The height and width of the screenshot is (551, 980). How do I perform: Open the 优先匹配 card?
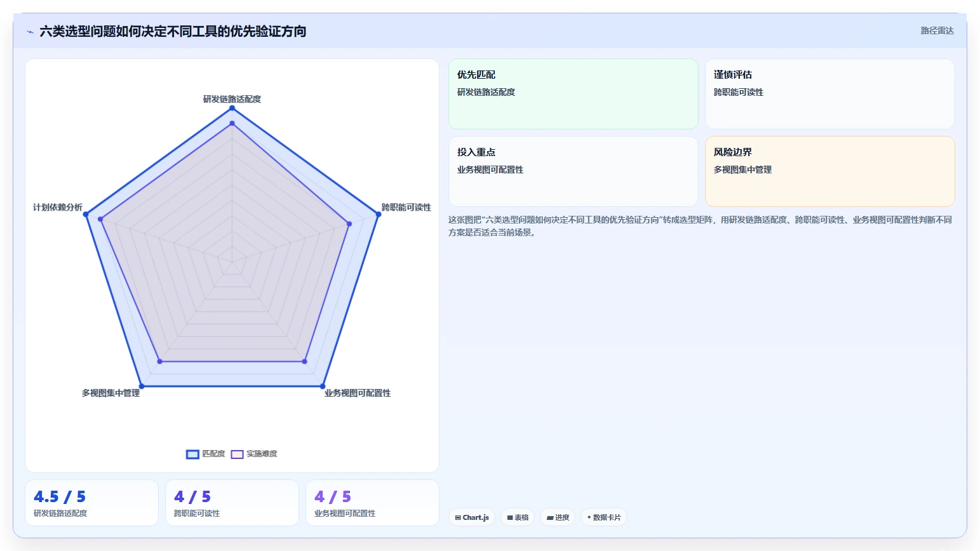[x=574, y=94]
